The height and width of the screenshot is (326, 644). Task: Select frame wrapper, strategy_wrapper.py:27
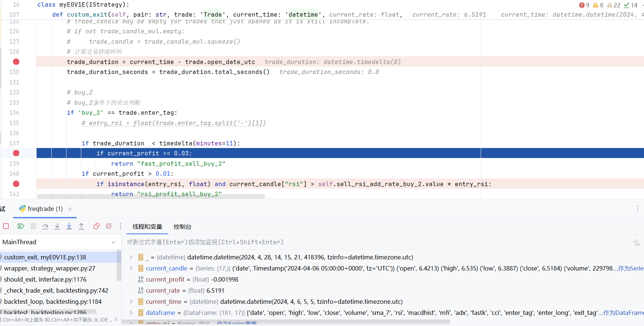point(58,268)
